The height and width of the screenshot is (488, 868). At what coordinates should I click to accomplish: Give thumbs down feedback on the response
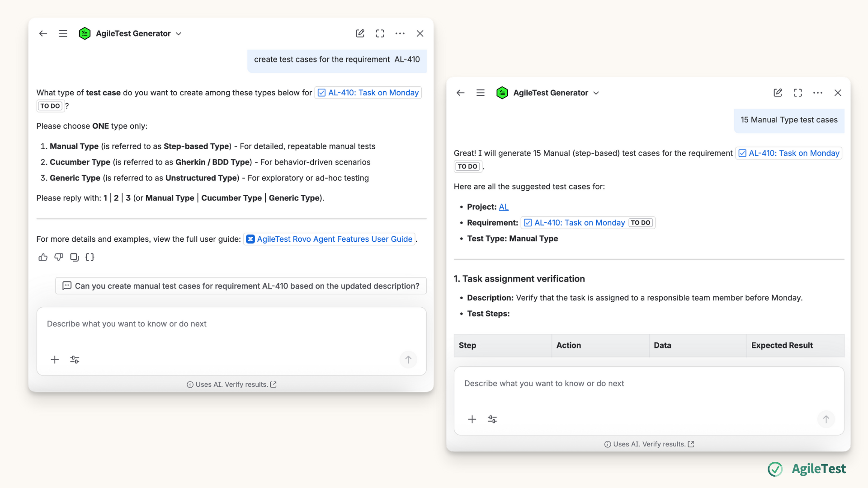click(58, 257)
